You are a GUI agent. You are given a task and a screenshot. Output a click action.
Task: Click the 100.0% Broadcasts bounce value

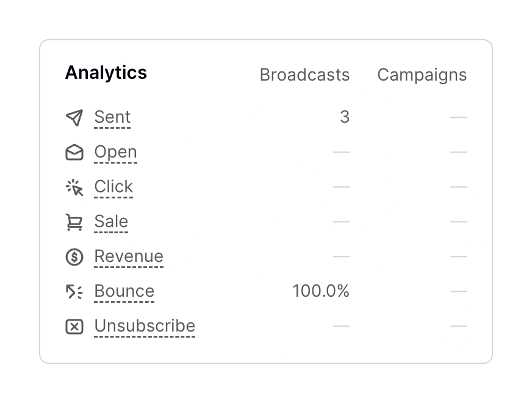coord(321,291)
